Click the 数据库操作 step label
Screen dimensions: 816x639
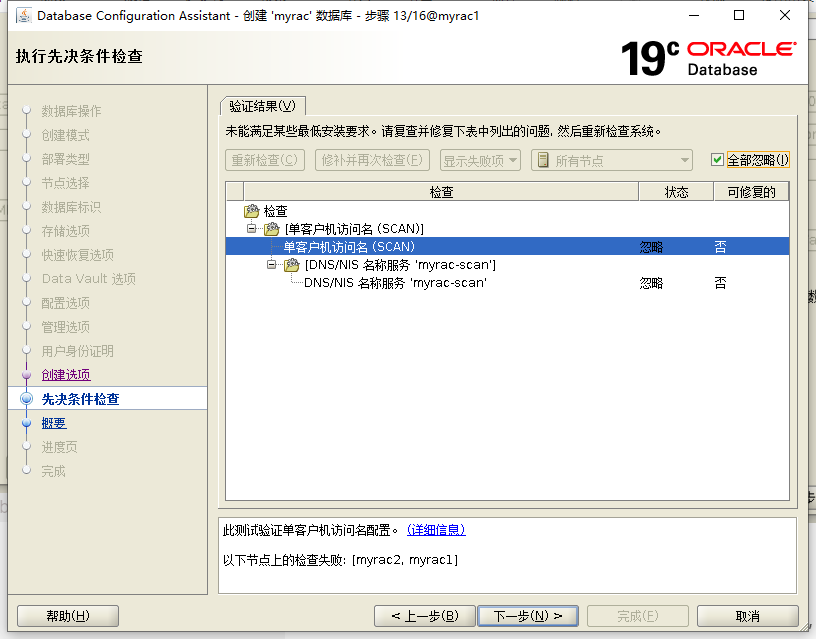[71, 111]
